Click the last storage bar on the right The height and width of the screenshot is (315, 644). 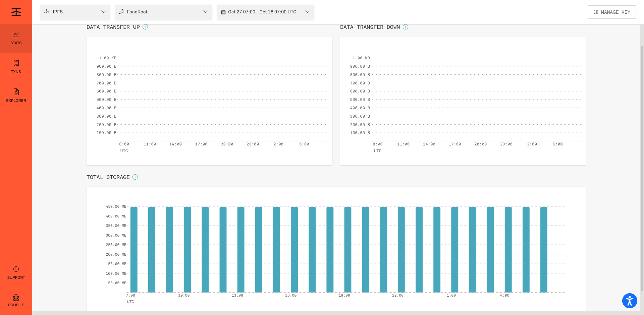pyautogui.click(x=544, y=250)
